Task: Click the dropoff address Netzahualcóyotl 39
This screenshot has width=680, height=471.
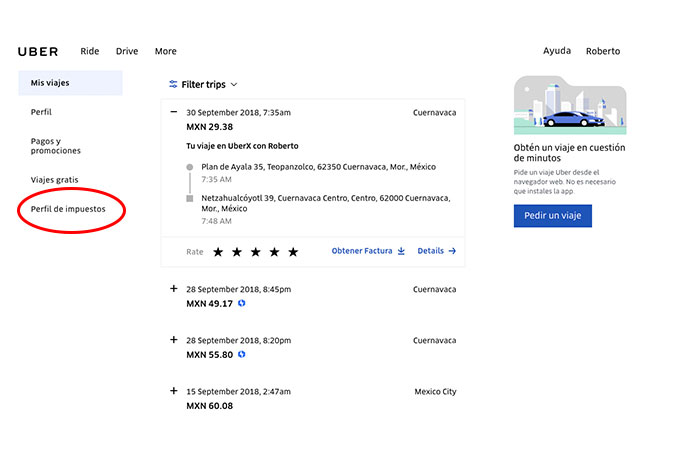Action: click(326, 203)
